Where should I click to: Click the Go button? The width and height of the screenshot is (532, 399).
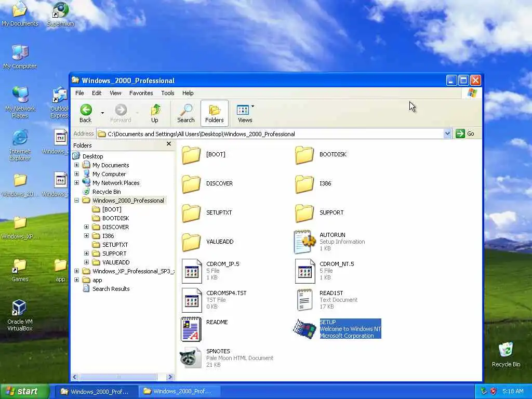pyautogui.click(x=465, y=134)
